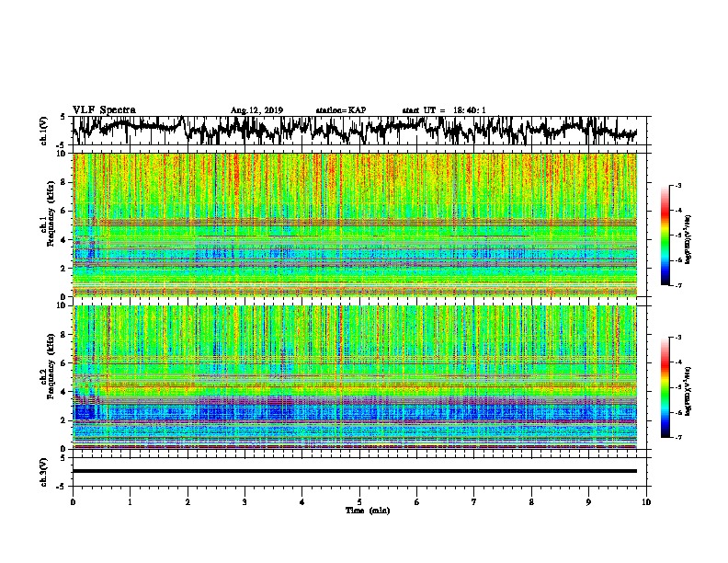
Task: Click time axis tick label 8
Action: [x=531, y=502]
